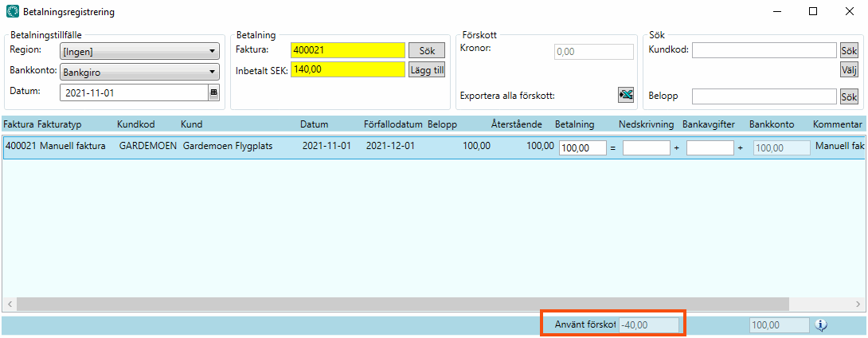Screen dimensions: 868x338
Task: Focus the Inbetalt SEK amount field
Action: tap(348, 70)
